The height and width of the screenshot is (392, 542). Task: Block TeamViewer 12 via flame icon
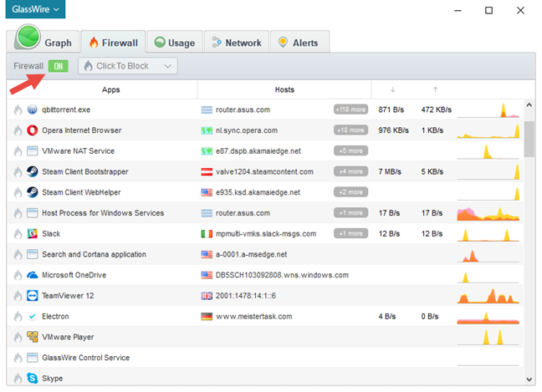(x=18, y=296)
